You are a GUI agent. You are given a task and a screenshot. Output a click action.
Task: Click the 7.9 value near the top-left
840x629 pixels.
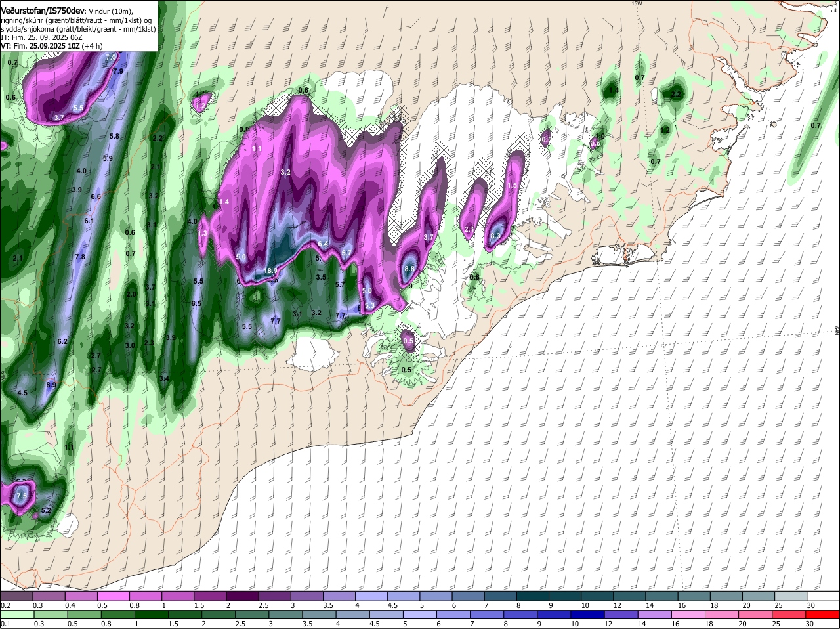tap(118, 71)
